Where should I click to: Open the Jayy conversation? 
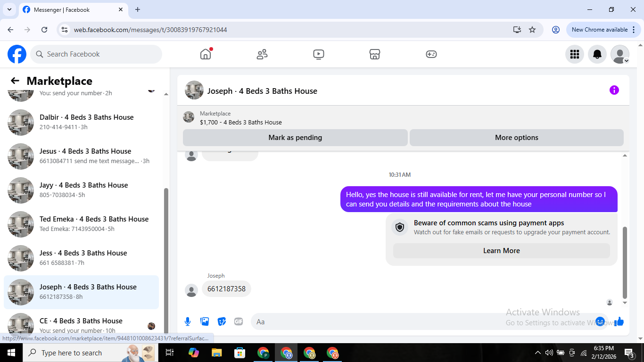point(81,190)
